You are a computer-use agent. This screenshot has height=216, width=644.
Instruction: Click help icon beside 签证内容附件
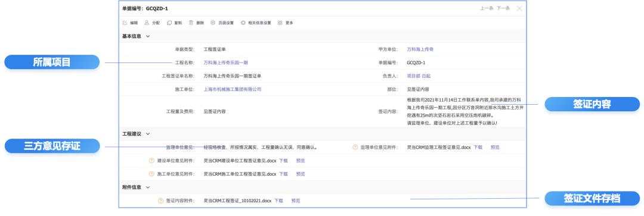(x=160, y=201)
